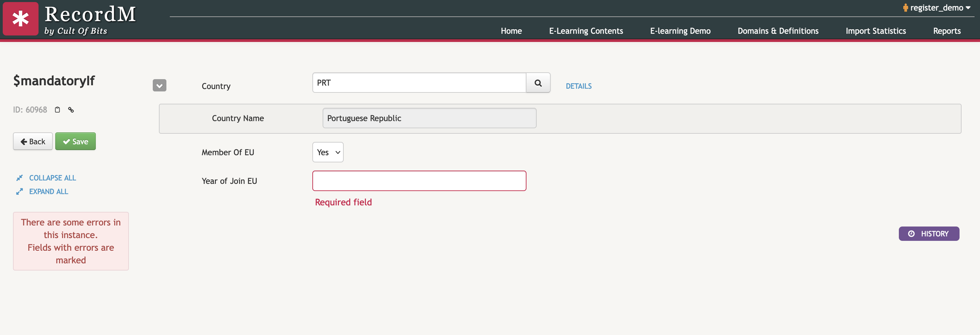Click the RecordM asterisk logo icon
Viewport: 980px width, 335px height.
(x=20, y=19)
